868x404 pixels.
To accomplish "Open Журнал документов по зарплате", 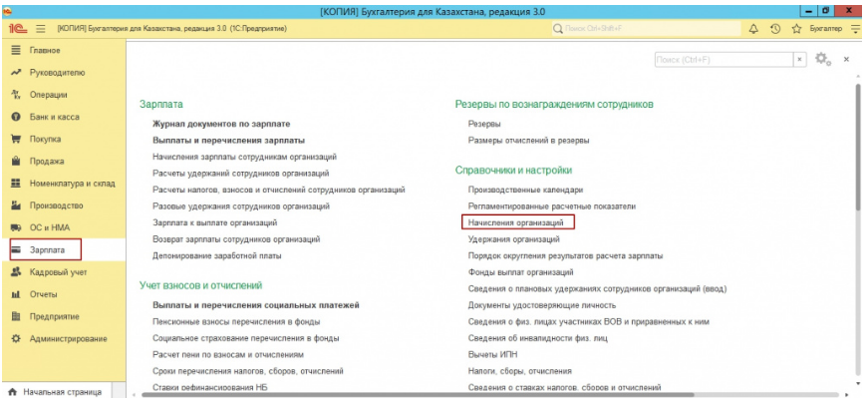I will click(x=221, y=124).
